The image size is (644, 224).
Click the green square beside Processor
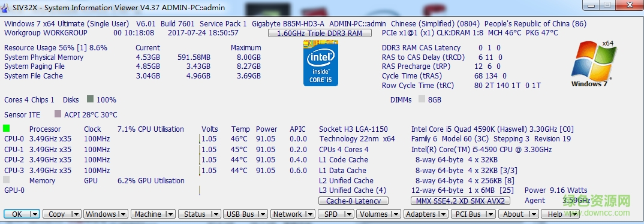7,129
